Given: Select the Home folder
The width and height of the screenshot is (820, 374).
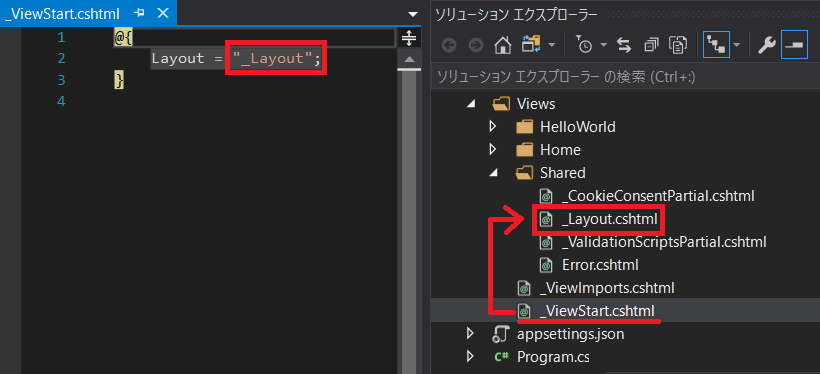Looking at the screenshot, I should 560,150.
